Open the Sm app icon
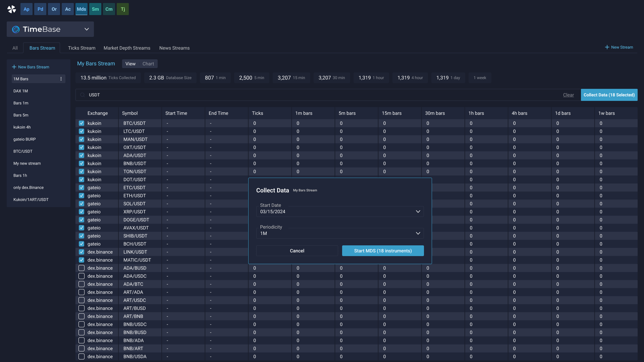This screenshot has height=362, width=644. [95, 9]
